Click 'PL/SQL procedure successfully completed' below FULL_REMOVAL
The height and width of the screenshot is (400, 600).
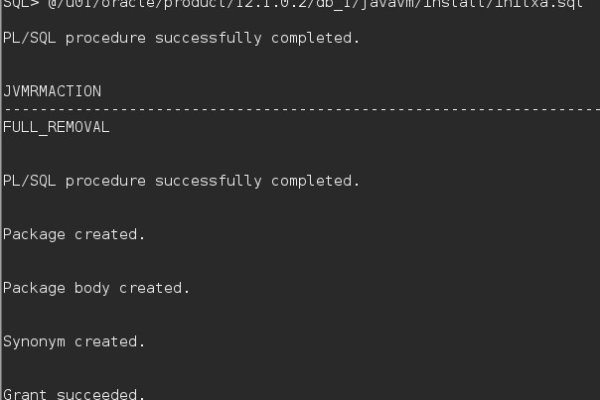[181, 181]
